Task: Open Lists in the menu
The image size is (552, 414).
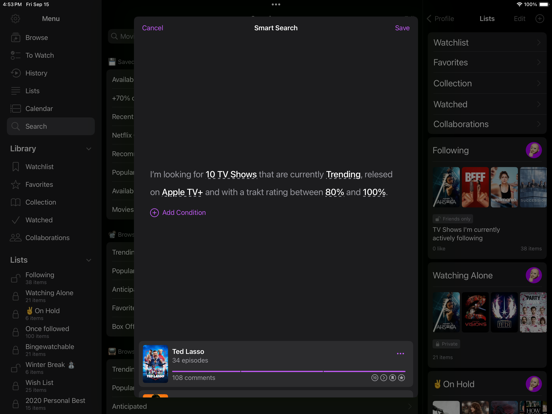Action: point(51,91)
